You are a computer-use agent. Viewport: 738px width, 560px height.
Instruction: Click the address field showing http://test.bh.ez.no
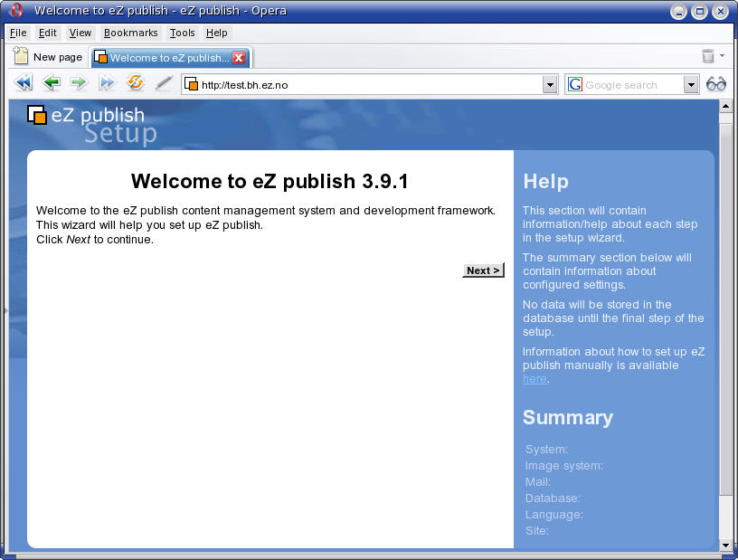click(370, 85)
